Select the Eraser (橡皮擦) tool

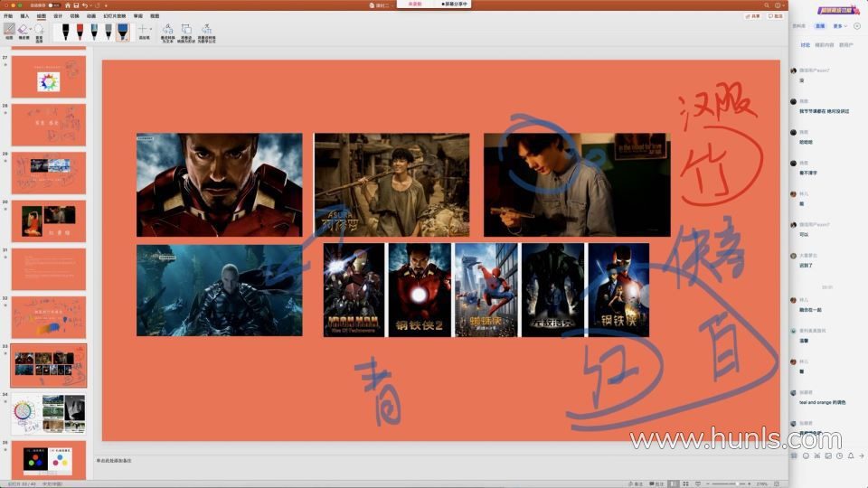(23, 31)
